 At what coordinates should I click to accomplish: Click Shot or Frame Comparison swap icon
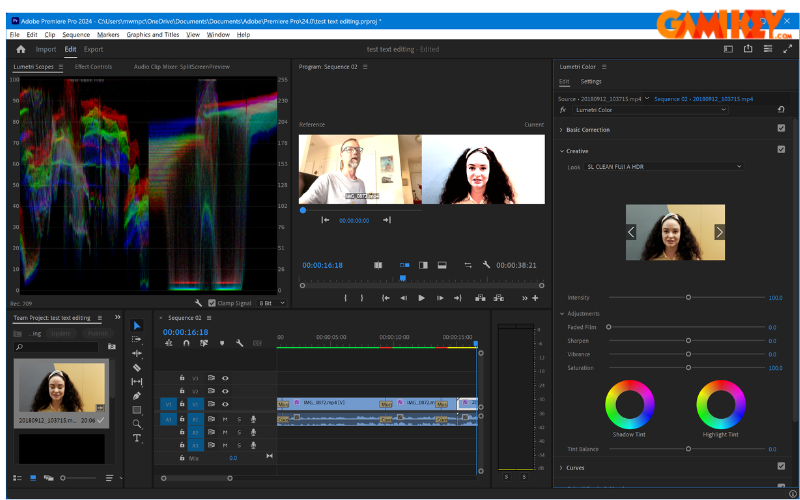coord(468,265)
